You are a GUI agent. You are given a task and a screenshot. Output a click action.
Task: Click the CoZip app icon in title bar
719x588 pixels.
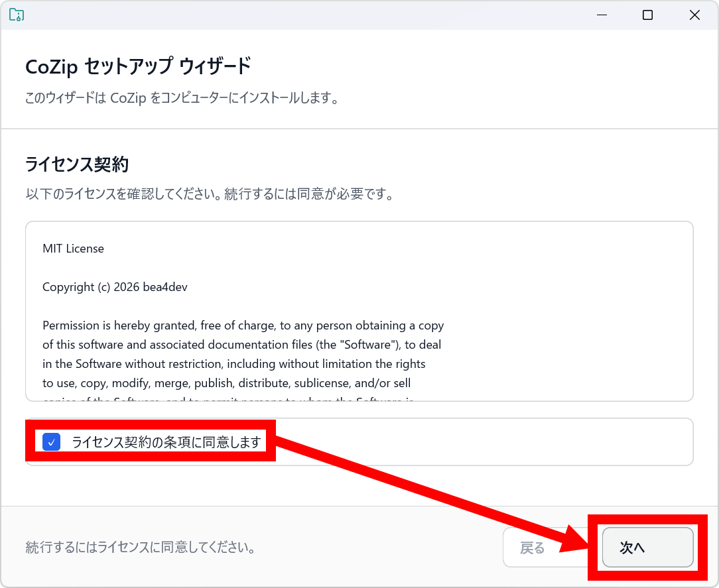[17, 15]
